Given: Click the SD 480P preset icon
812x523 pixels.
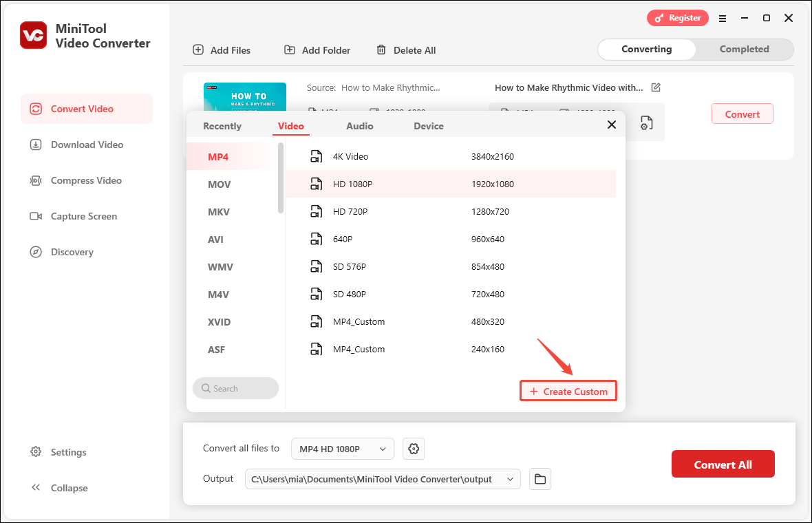Looking at the screenshot, I should [x=316, y=294].
